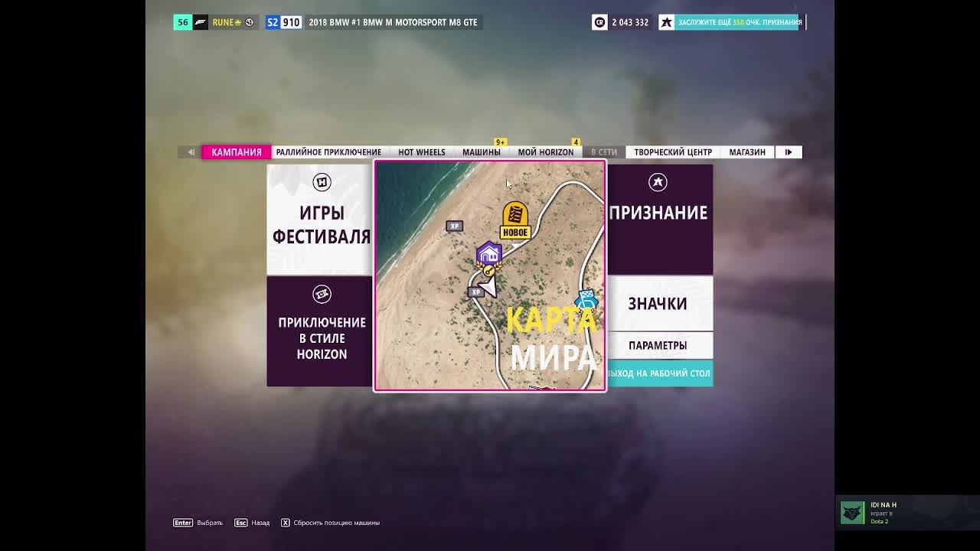The width and height of the screenshot is (980, 551).
Task: Open the Игры фестиваля tile
Action: pyautogui.click(x=319, y=220)
